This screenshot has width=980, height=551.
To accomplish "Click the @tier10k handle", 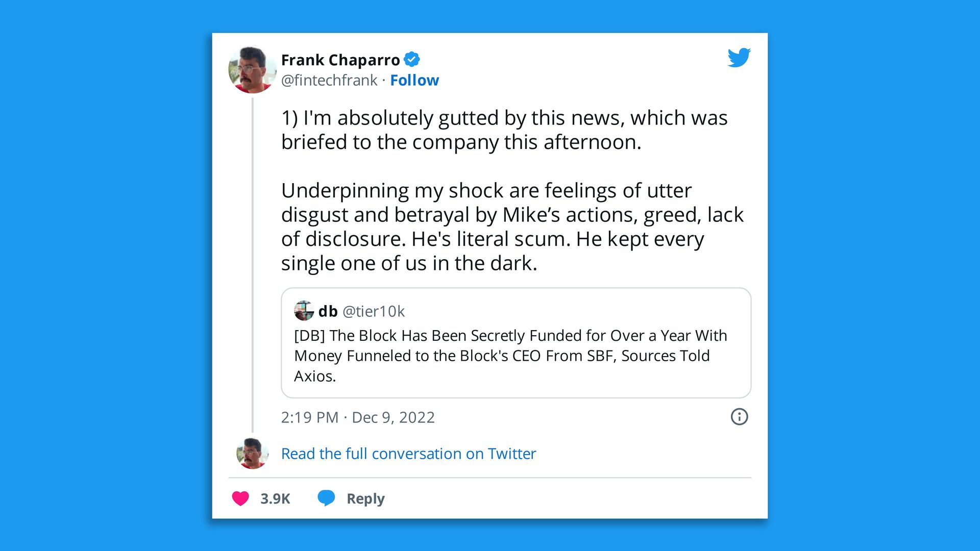I will pos(375,311).
